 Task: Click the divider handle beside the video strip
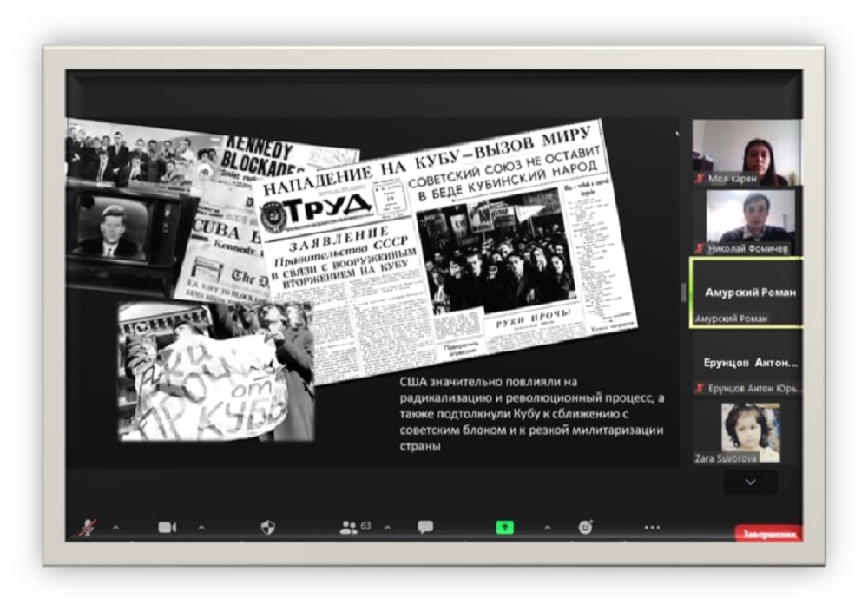tap(683, 292)
